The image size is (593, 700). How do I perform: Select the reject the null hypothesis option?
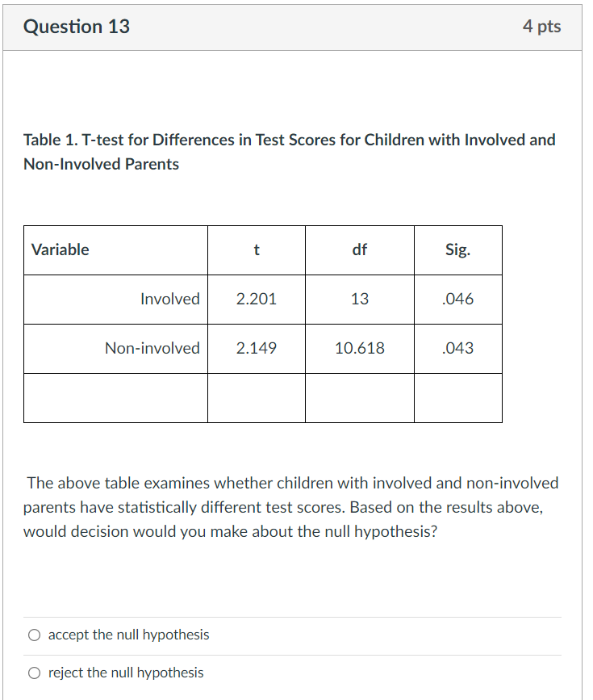[34, 673]
